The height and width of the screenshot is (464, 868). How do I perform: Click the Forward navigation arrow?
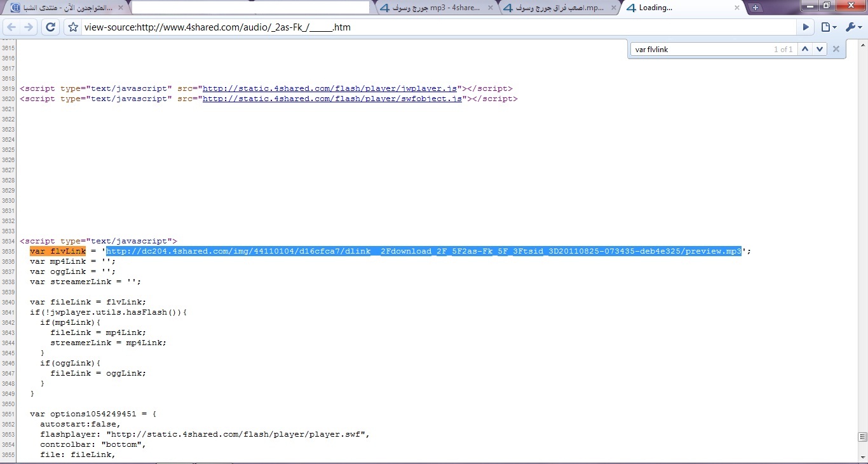pos(29,27)
